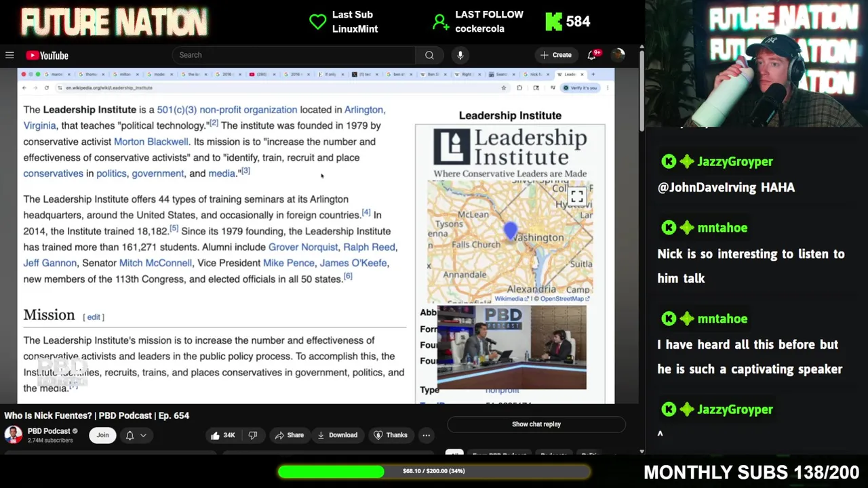Open the PBD Podcast channel name

[x=49, y=431]
